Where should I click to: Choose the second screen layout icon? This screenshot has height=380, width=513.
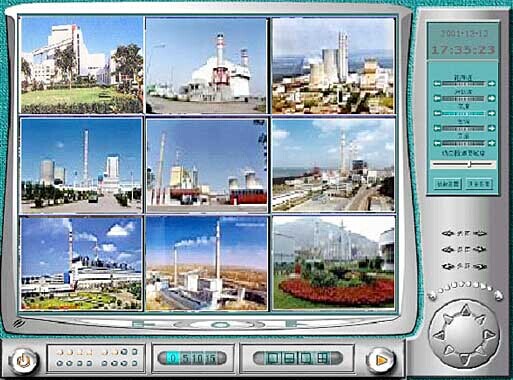tap(289, 359)
